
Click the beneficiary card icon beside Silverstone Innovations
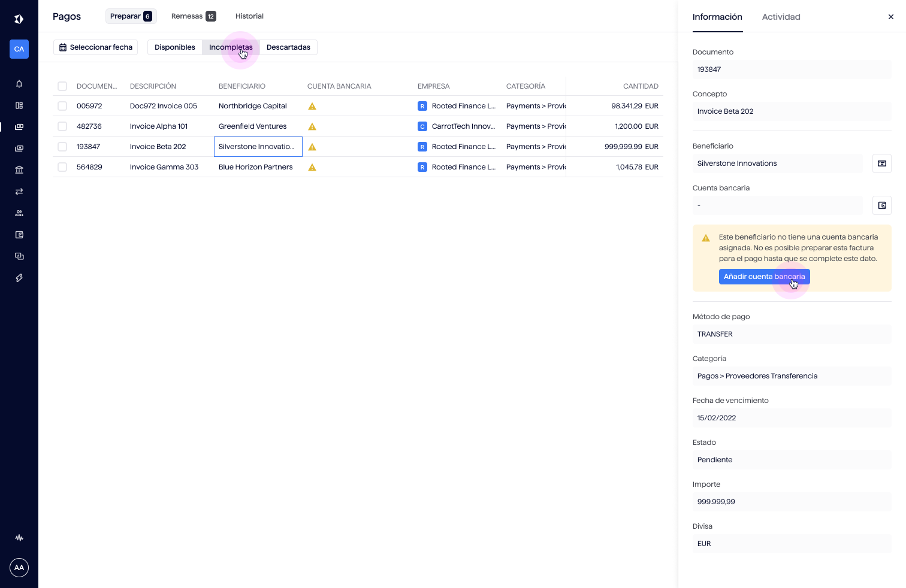tap(881, 163)
